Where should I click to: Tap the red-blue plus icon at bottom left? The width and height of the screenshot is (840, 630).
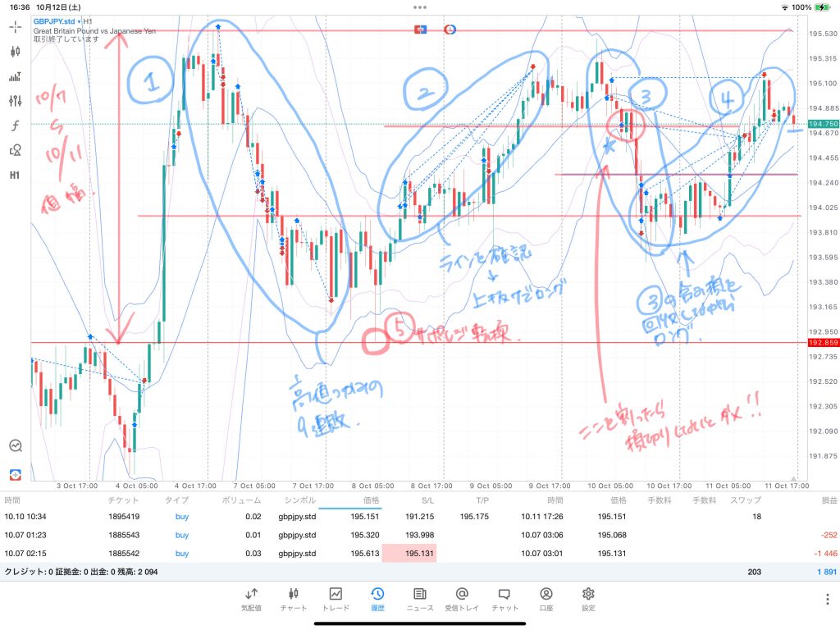pos(16,475)
